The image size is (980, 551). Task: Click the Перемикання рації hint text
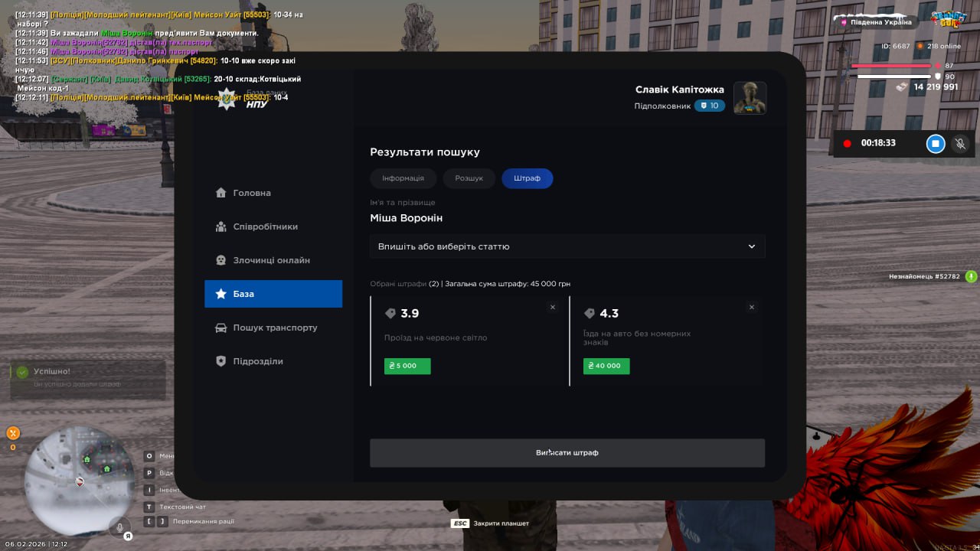204,521
